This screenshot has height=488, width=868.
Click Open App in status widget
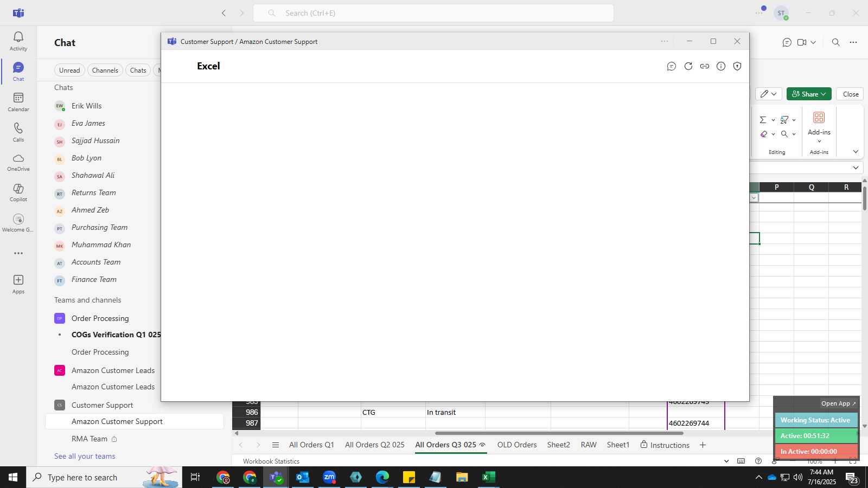[838, 403]
